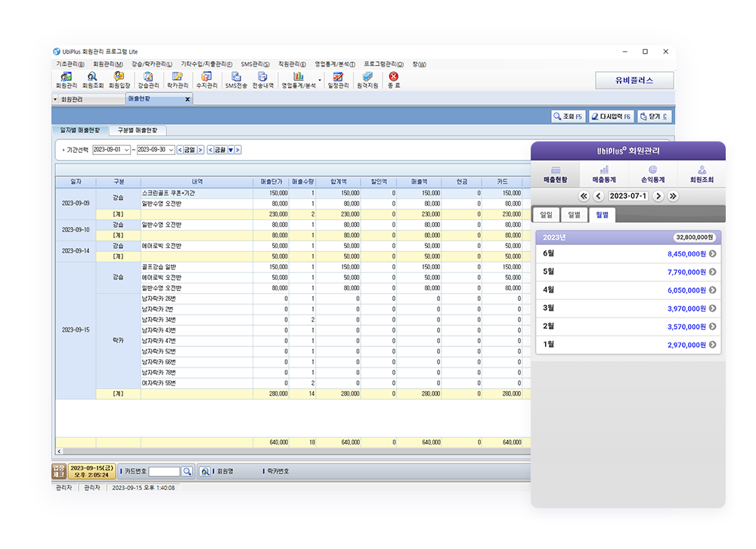Go to next month right of 금월
The width and height of the screenshot is (756, 549).
pos(237,150)
